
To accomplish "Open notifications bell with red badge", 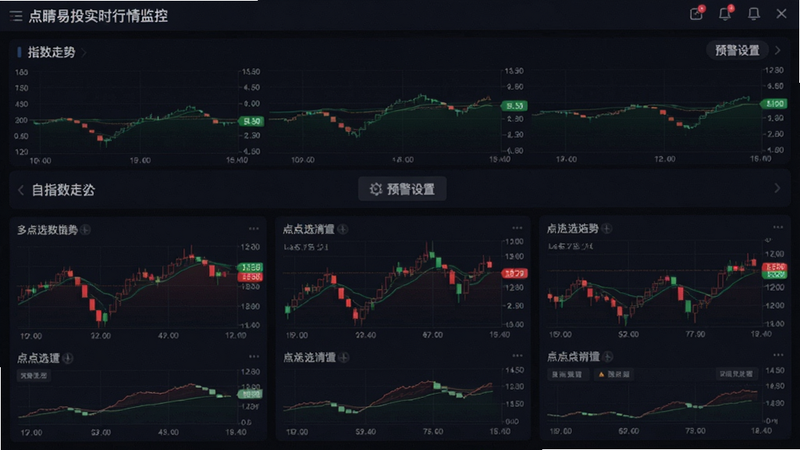I will coord(725,13).
